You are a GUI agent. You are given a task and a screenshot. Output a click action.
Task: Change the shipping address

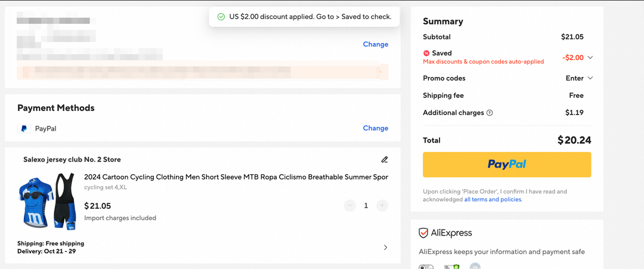[375, 44]
